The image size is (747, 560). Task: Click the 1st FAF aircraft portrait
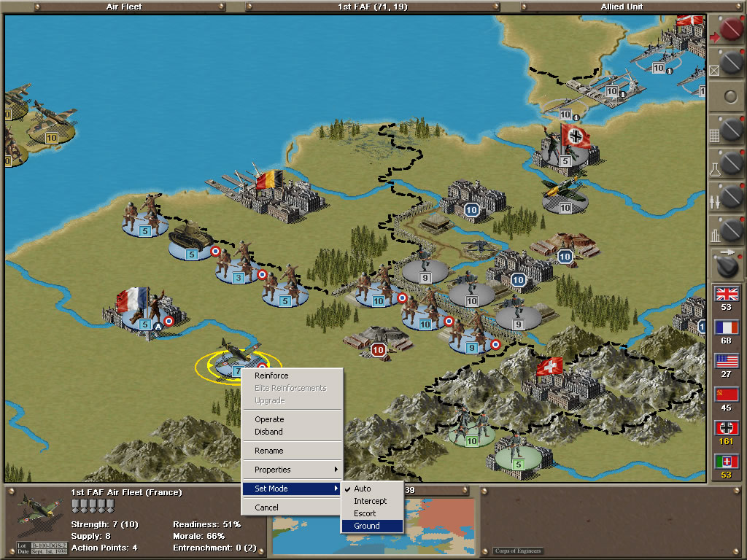click(39, 514)
